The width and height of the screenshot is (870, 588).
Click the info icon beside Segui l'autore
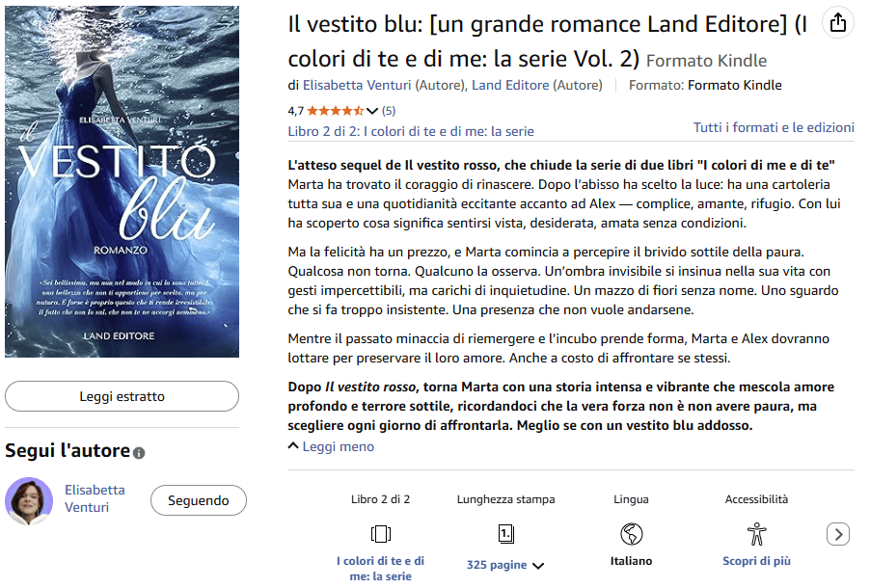pyautogui.click(x=139, y=453)
